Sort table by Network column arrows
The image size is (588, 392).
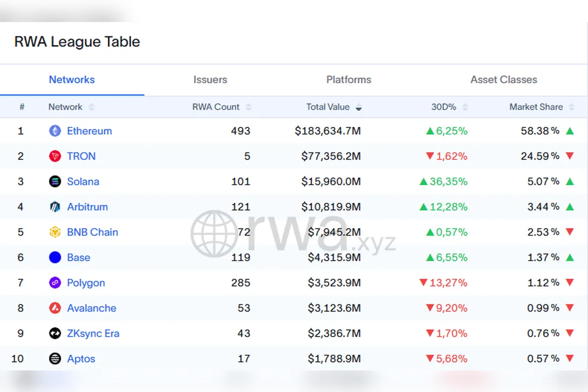coord(92,107)
